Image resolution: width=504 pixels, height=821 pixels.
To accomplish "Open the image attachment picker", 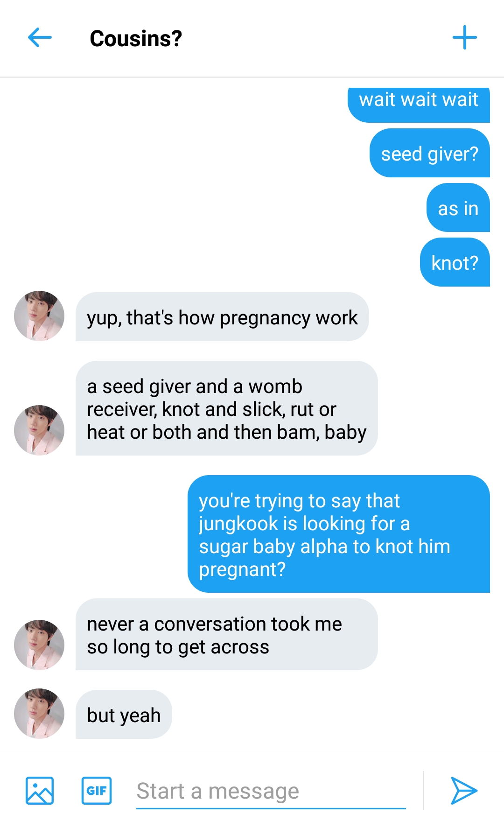I will (x=40, y=790).
